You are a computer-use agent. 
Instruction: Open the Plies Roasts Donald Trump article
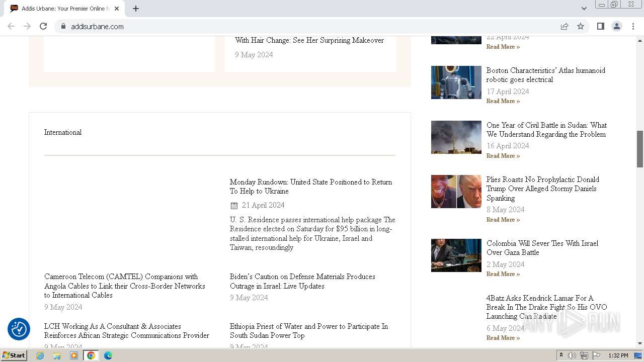[543, 189]
